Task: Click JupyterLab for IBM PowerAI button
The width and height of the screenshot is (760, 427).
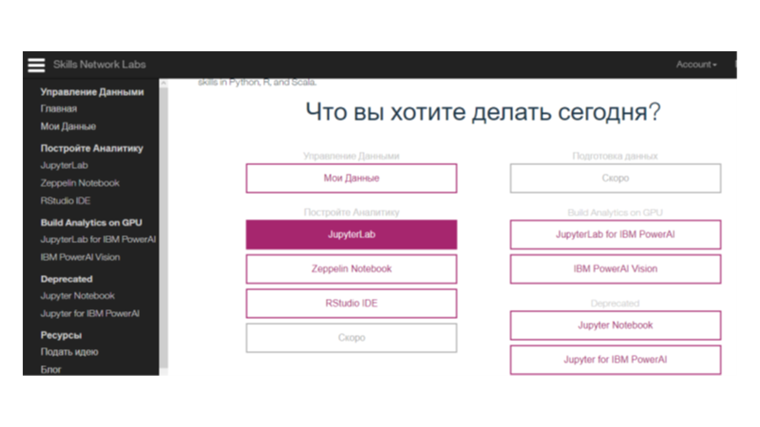Action: (616, 235)
